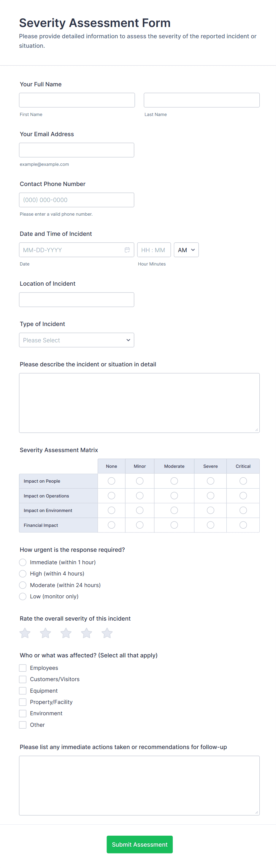
Task: Click the Contact Phone Number field
Action: click(x=77, y=200)
